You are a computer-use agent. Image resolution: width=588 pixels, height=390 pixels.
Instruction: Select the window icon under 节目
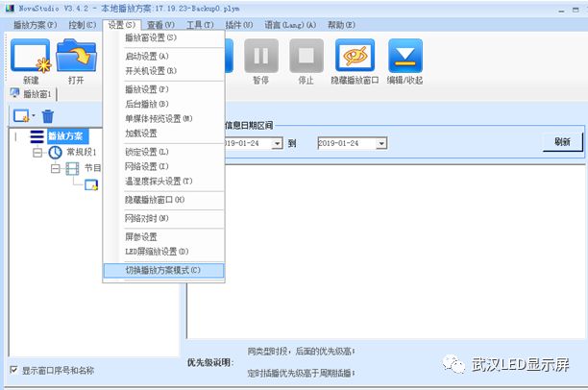pos(91,184)
